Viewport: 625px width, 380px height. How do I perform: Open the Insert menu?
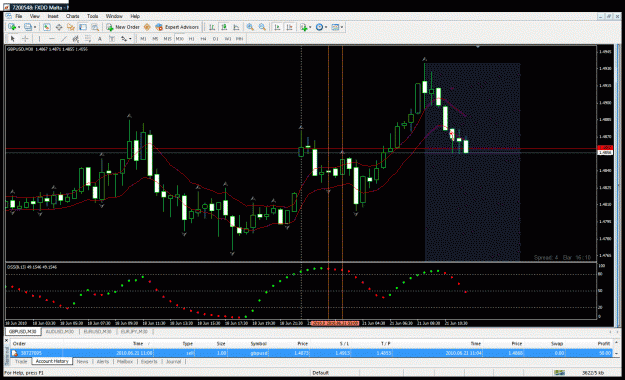[x=53, y=16]
